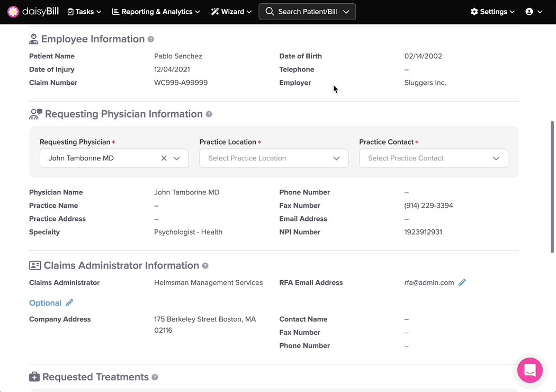Click the Optional link
This screenshot has width=556, height=392.
coord(45,303)
